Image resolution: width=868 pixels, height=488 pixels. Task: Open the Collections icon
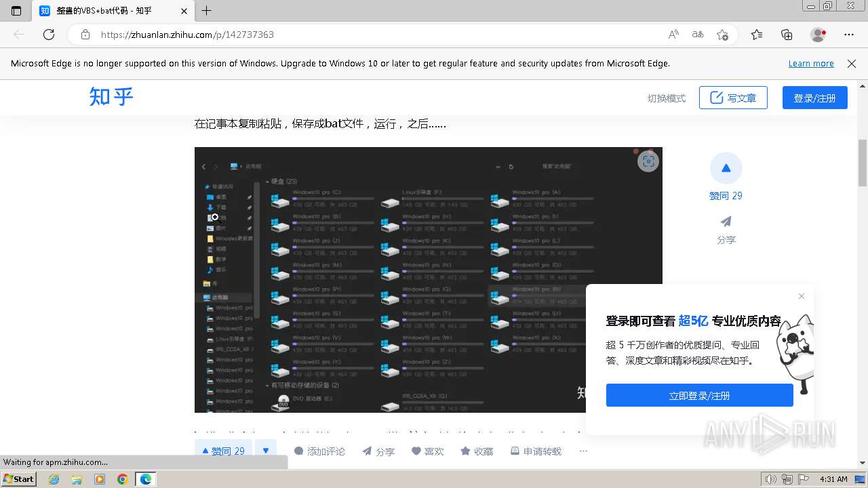787,35
